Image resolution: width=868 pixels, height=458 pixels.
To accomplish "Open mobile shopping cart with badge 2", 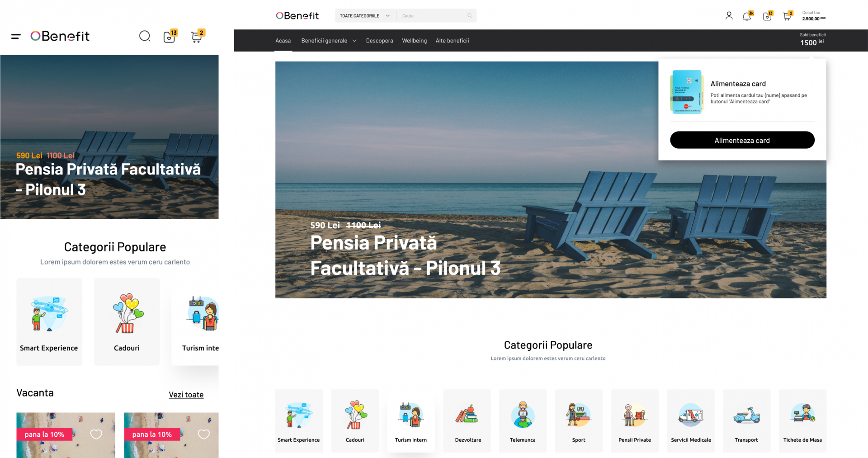I will (x=197, y=36).
